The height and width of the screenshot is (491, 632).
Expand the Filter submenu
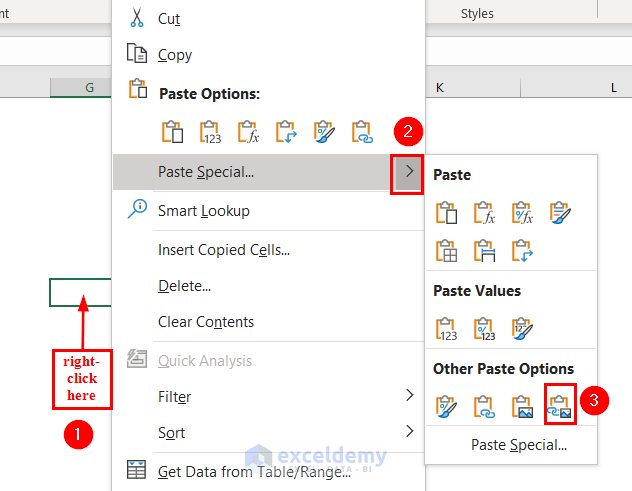click(409, 396)
